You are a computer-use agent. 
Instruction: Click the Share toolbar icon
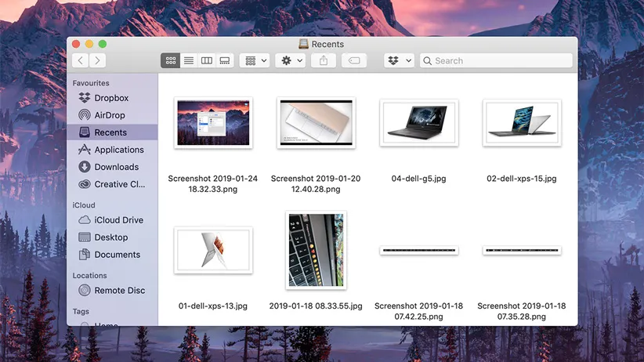point(324,60)
